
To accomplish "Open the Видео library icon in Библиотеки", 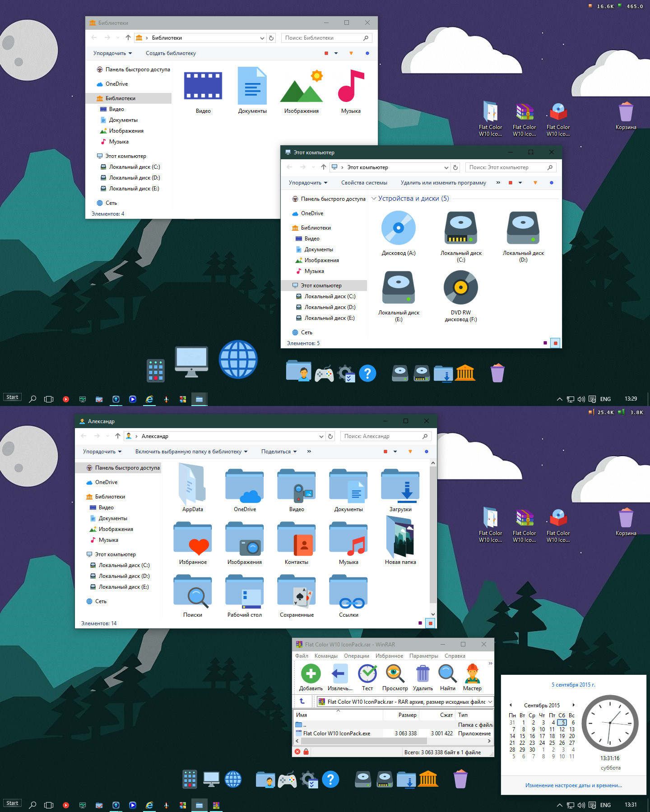I will click(203, 87).
